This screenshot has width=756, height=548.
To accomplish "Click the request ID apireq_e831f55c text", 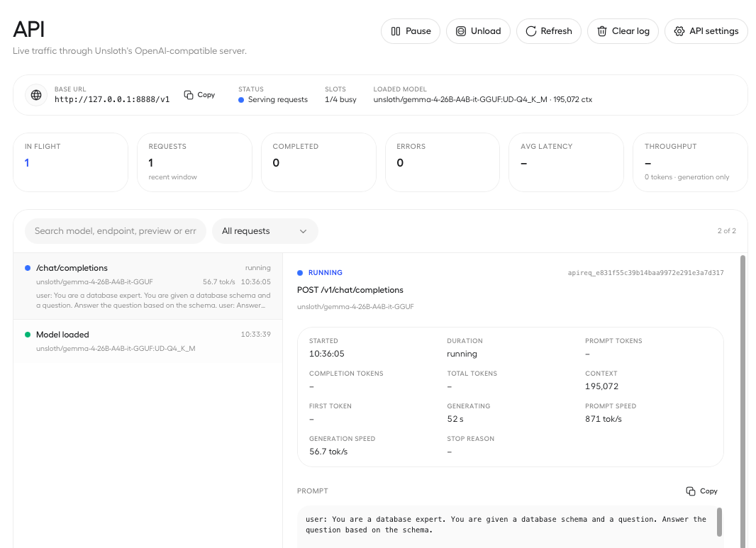I will pos(645,273).
